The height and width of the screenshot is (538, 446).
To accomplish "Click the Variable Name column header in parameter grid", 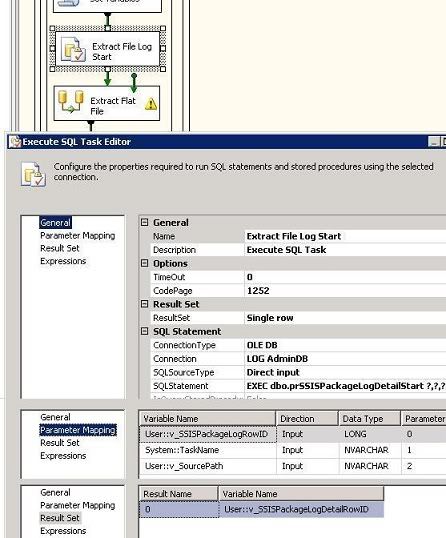I will [x=207, y=419].
